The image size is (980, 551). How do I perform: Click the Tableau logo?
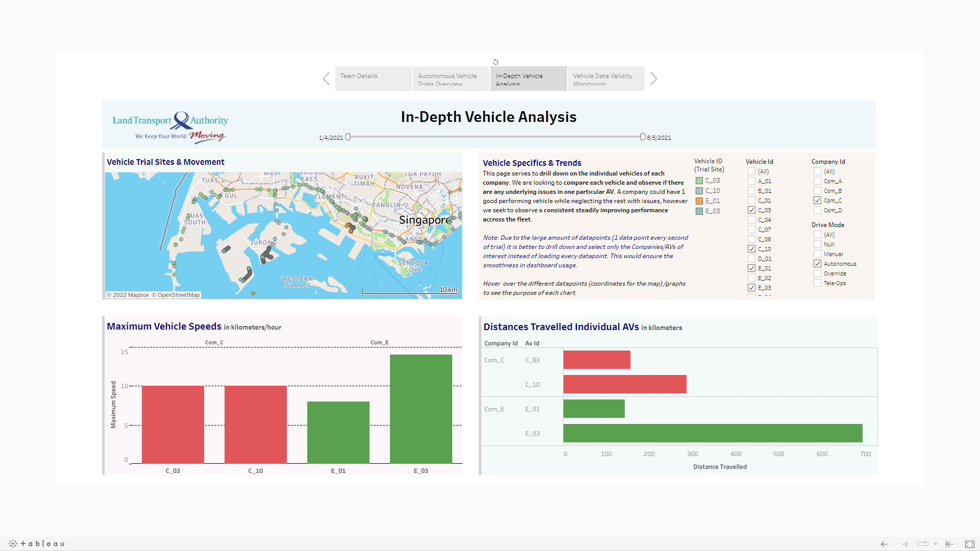[37, 544]
